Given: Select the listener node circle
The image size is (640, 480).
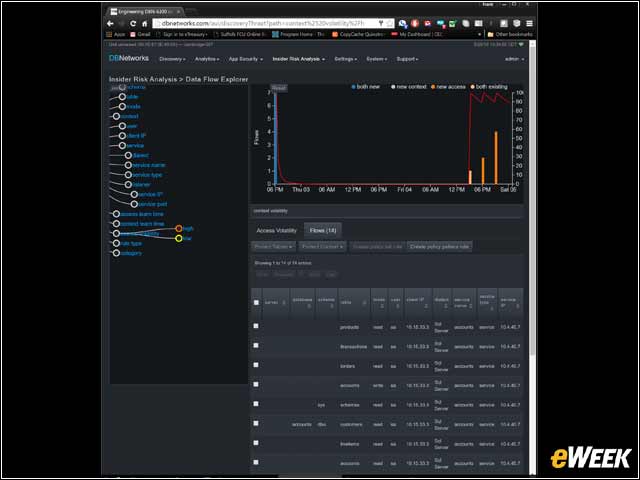Looking at the screenshot, I should pyautogui.click(x=128, y=184).
